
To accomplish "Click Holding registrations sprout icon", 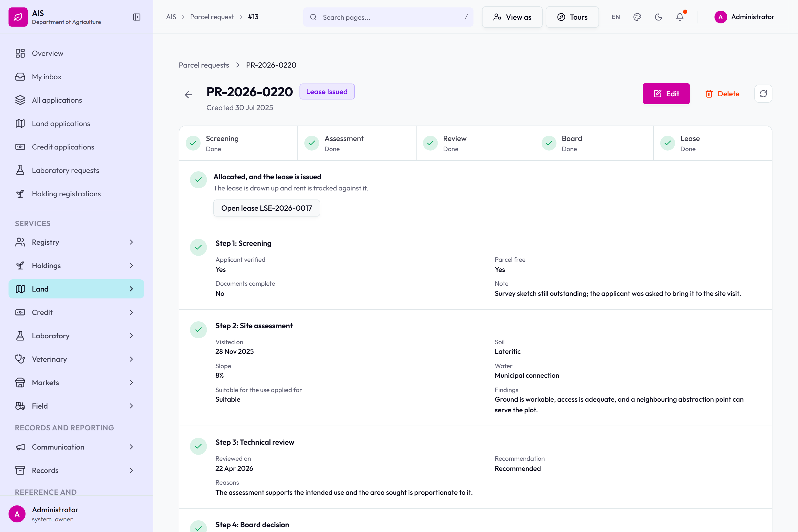I will [20, 194].
